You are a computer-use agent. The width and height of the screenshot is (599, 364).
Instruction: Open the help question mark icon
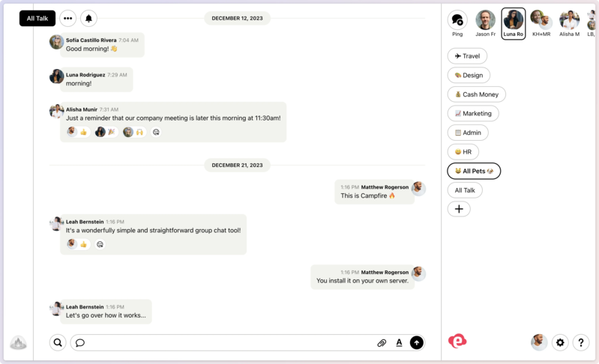[581, 342]
